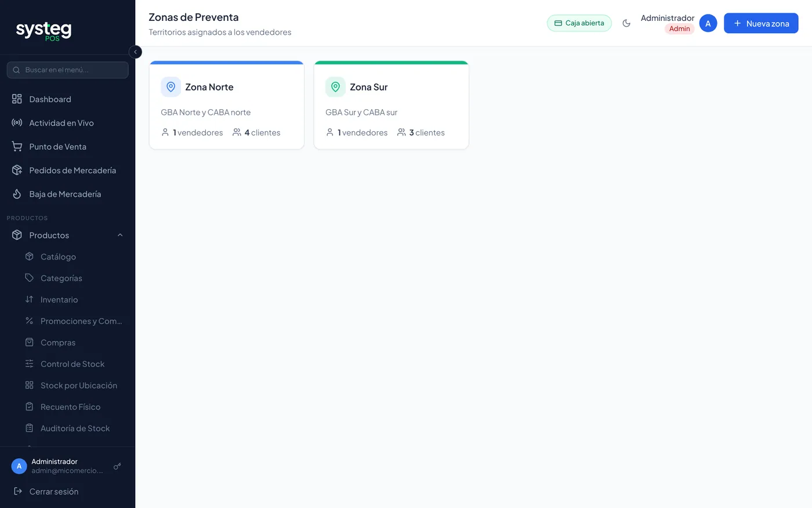Viewport: 812px width, 508px height.
Task: Select Catálogo in the Productos submenu
Action: (x=73, y=257)
